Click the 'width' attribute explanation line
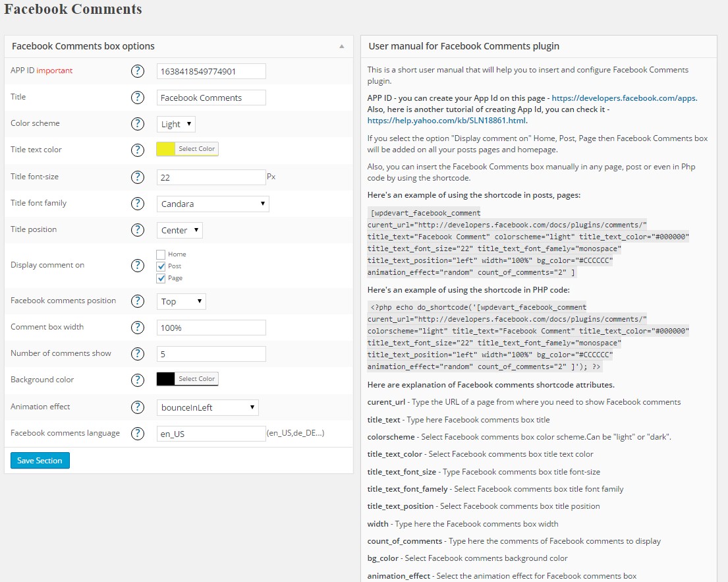Viewport: 728px width, 582px height. pyautogui.click(x=463, y=524)
